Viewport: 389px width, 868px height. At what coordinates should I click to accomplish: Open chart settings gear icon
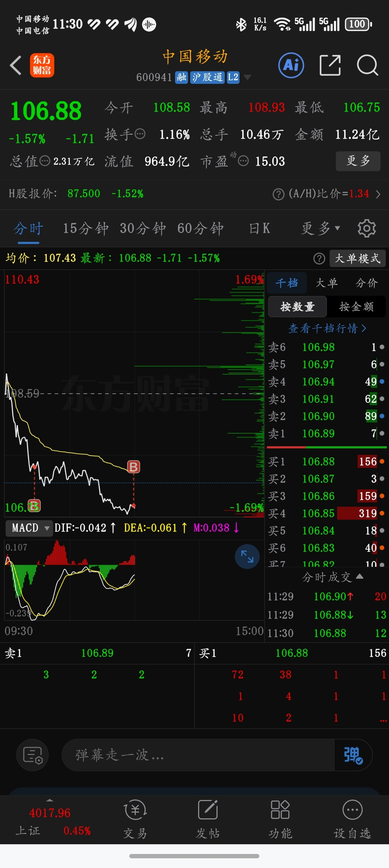(367, 229)
